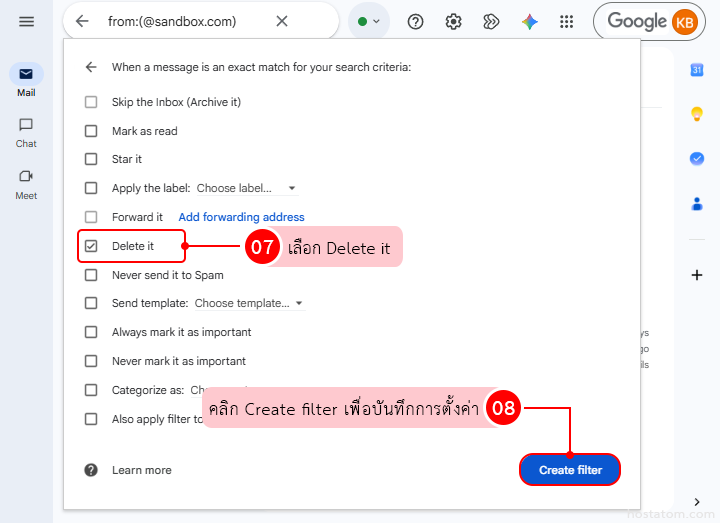Click the Google logo text

click(x=637, y=22)
